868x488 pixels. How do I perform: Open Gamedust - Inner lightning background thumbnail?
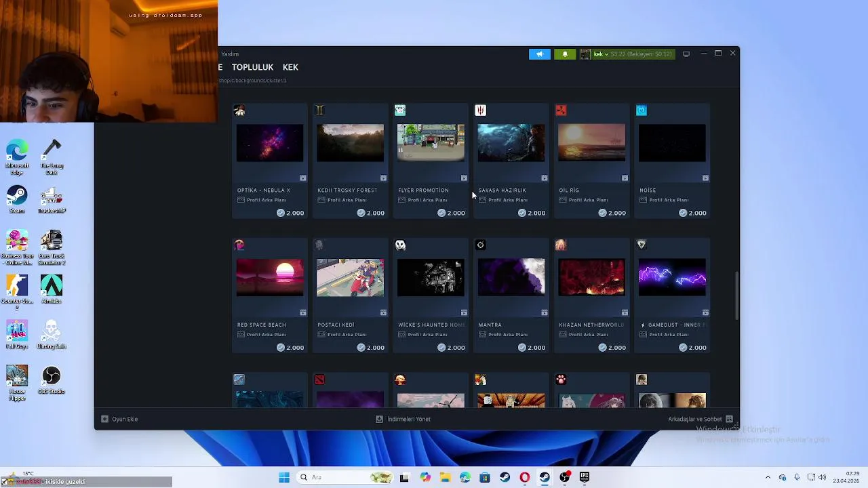coord(672,277)
